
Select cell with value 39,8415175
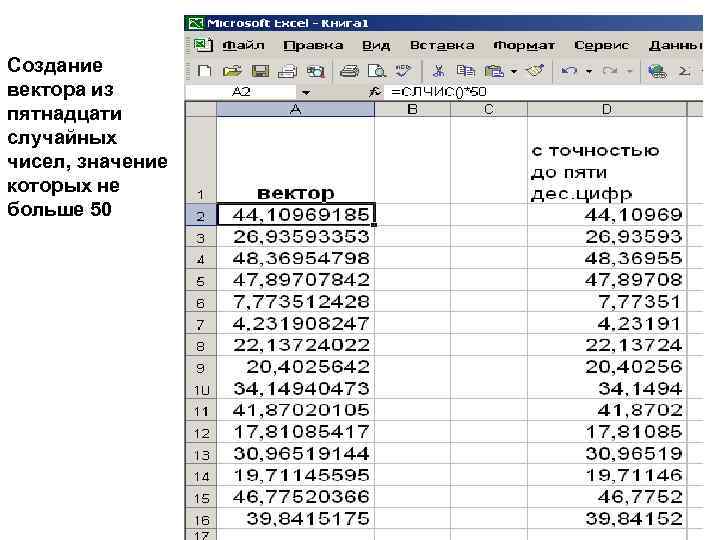point(296,519)
